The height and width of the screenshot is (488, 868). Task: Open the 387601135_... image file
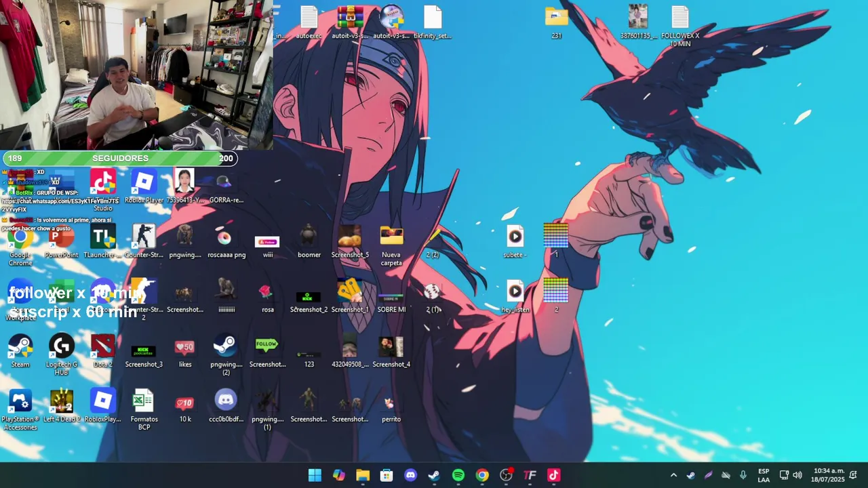point(638,23)
